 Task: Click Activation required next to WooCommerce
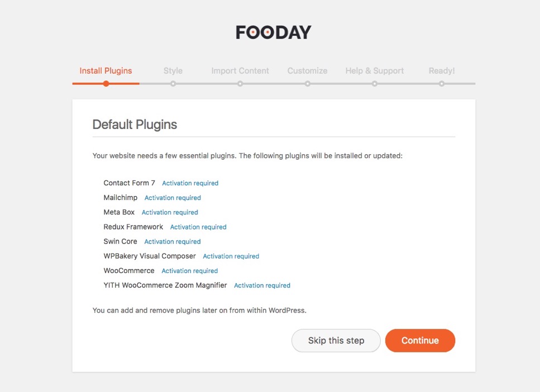190,271
